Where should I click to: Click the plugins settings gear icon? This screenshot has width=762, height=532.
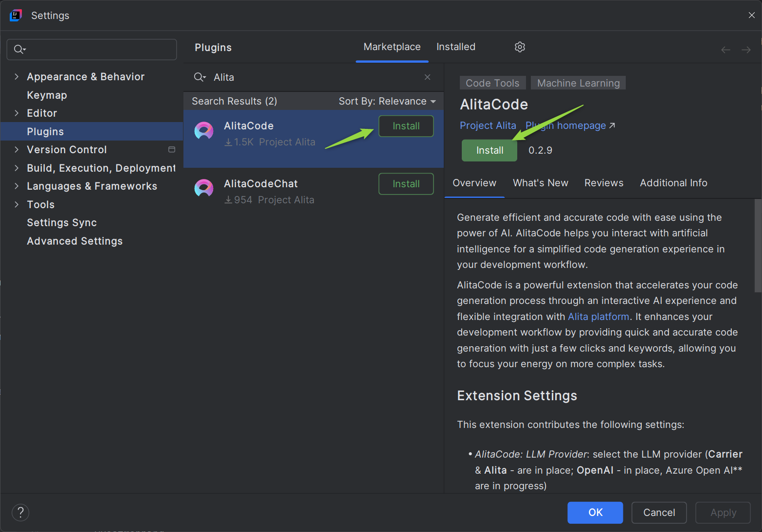[520, 47]
